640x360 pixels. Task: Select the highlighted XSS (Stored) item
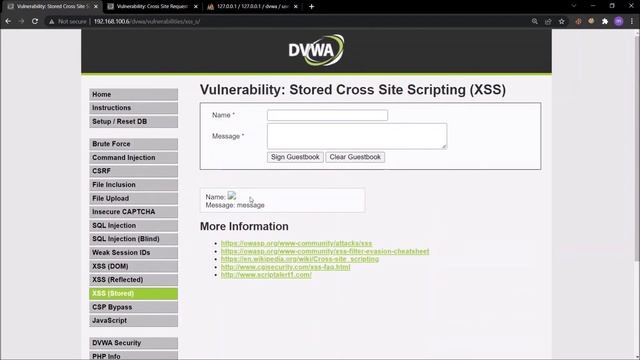click(133, 293)
